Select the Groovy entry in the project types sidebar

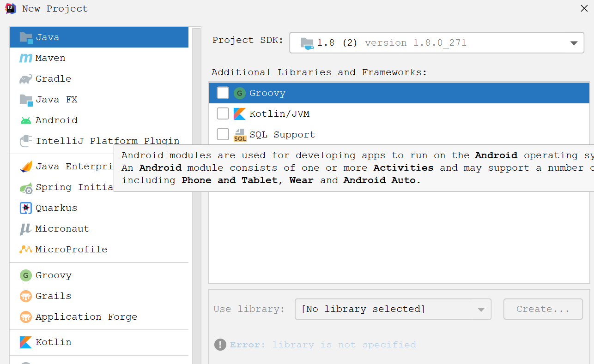(x=99, y=275)
